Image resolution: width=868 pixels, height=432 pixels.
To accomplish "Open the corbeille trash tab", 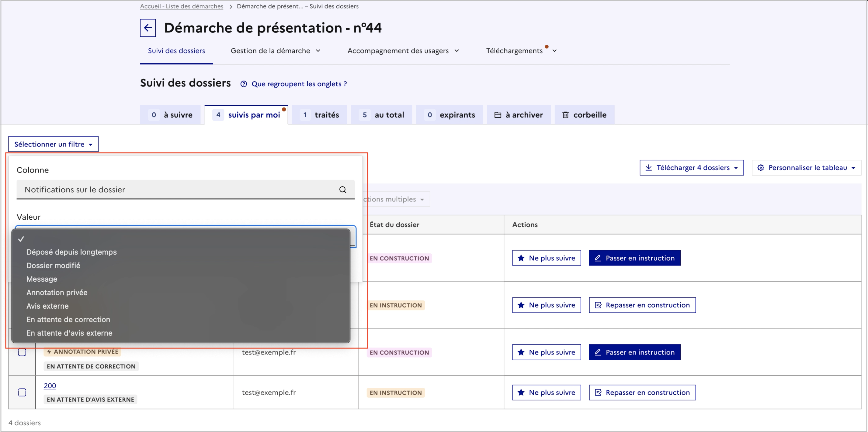I will [x=584, y=115].
